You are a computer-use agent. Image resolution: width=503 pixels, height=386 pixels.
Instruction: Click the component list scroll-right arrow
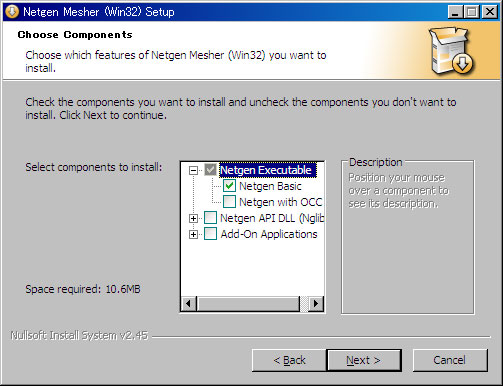(316, 303)
